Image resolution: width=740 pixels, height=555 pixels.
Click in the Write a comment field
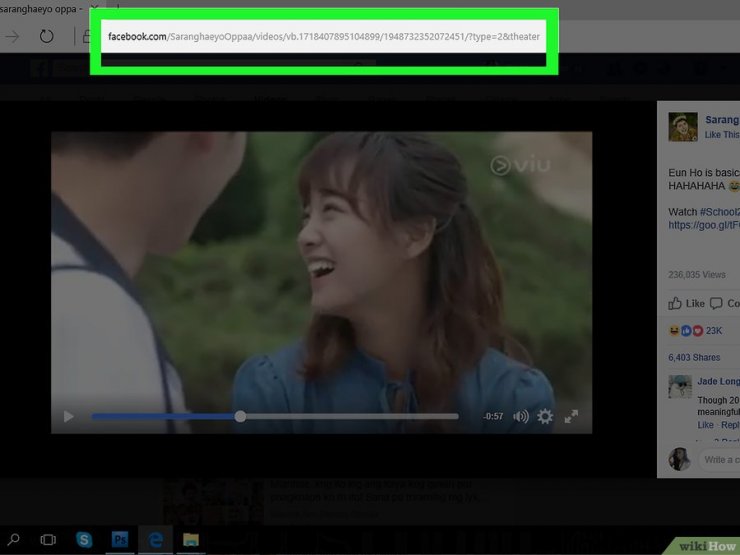[x=721, y=460]
